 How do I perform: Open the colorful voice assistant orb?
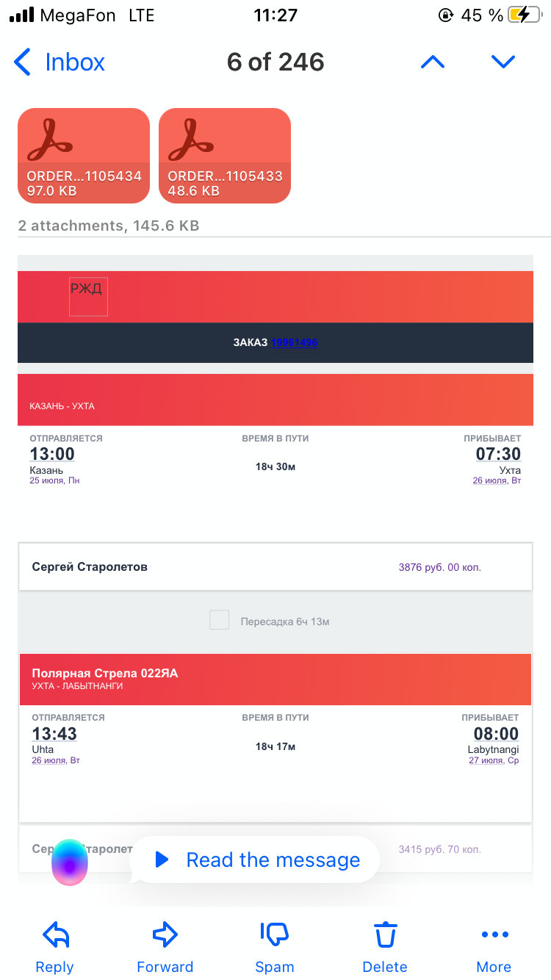pos(70,862)
